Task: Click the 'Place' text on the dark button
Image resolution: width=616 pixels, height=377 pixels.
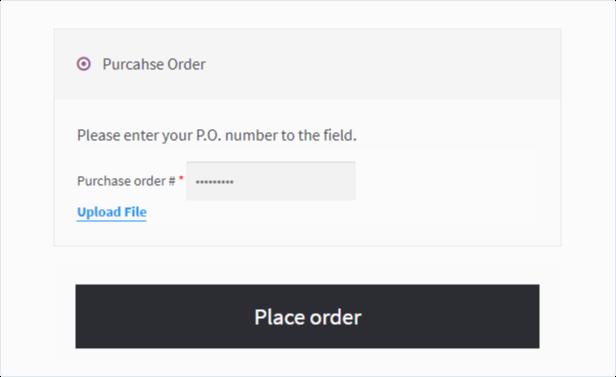Action: tap(280, 317)
